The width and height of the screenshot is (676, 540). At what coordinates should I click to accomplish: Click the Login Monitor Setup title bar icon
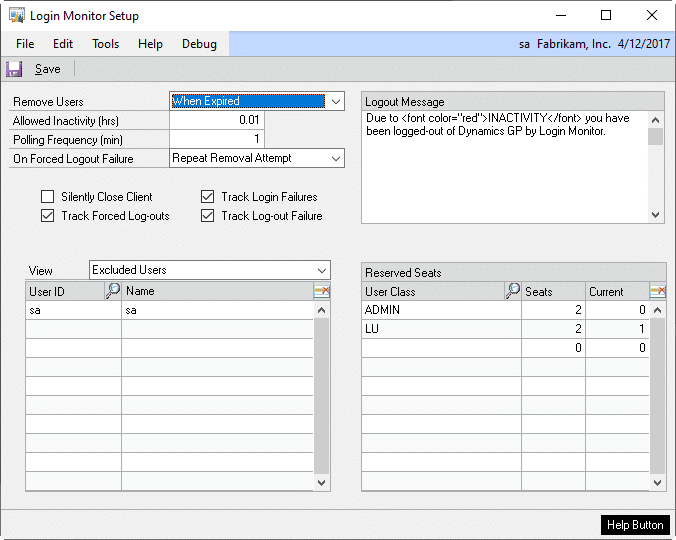(x=17, y=16)
